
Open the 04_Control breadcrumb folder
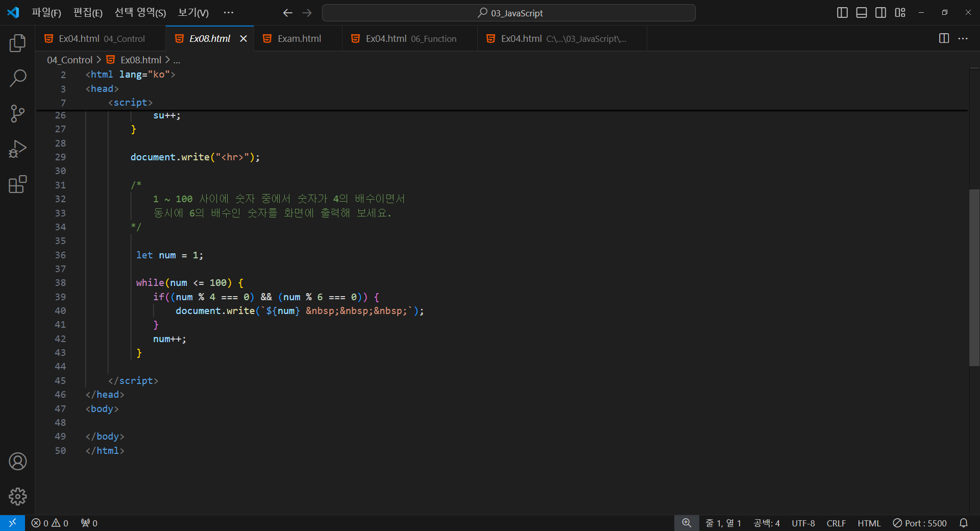tap(70, 60)
